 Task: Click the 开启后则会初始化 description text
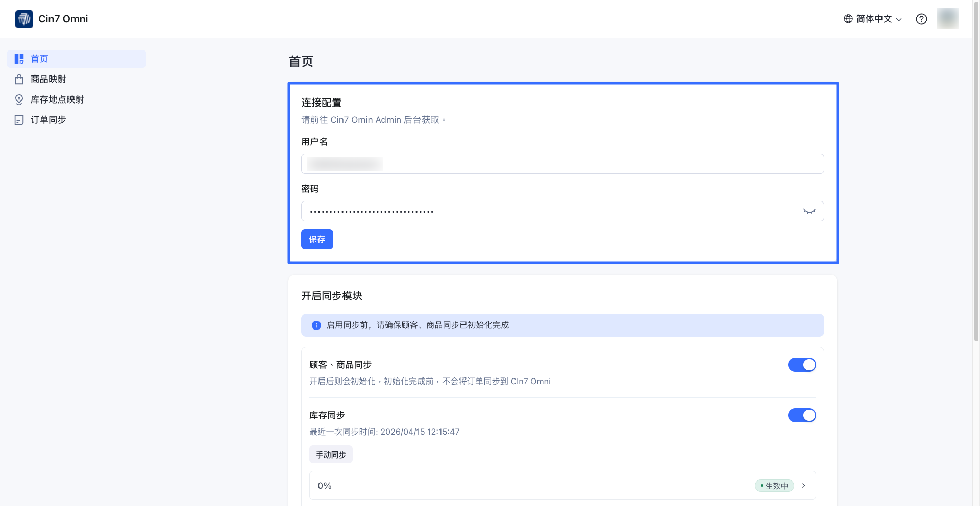pyautogui.click(x=430, y=381)
